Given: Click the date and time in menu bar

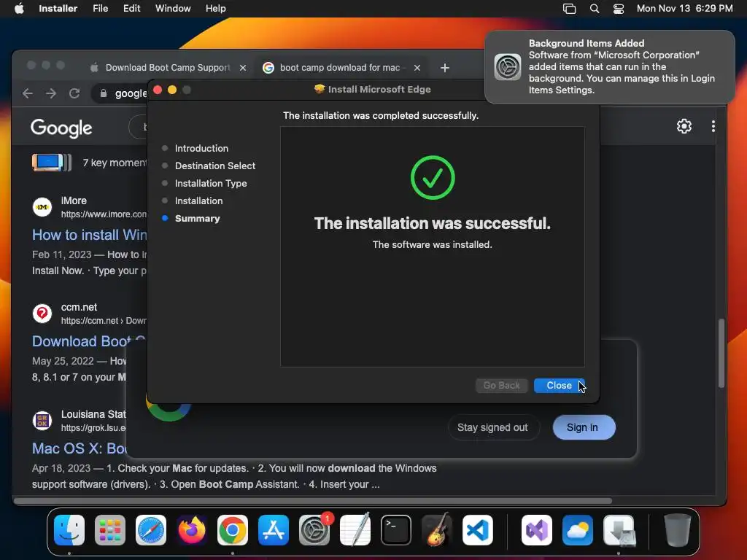Looking at the screenshot, I should click(x=684, y=8).
